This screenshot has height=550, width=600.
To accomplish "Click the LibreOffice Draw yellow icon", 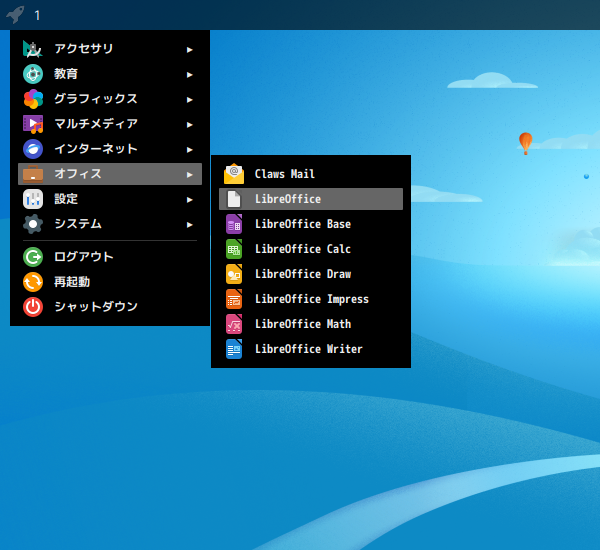I will point(234,274).
